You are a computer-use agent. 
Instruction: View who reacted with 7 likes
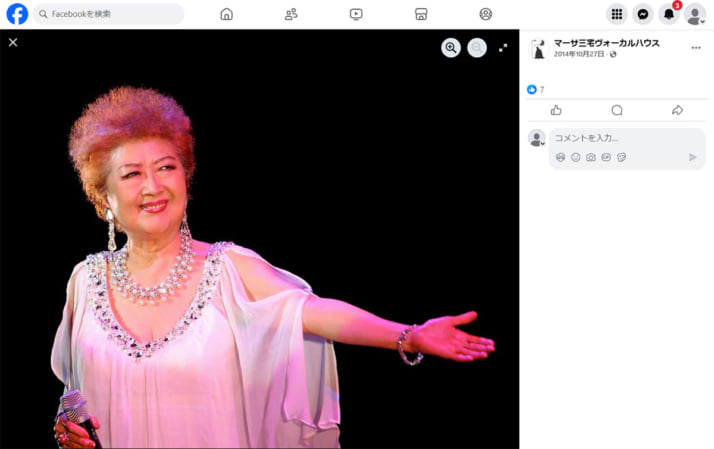[x=541, y=90]
